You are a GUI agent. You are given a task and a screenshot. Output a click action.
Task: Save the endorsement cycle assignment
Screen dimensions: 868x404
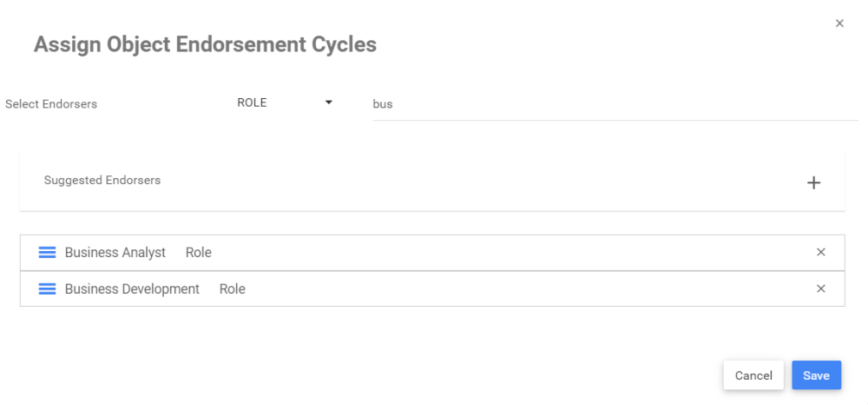[x=816, y=375]
